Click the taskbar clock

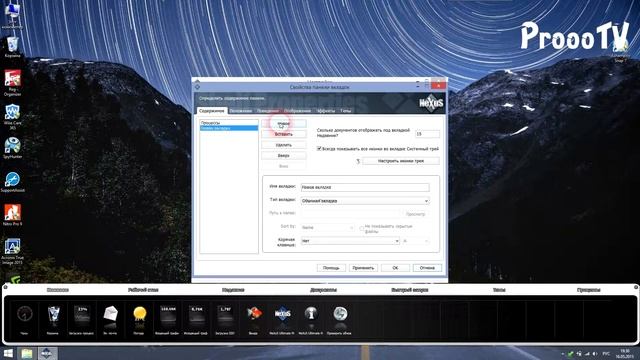pyautogui.click(x=625, y=353)
